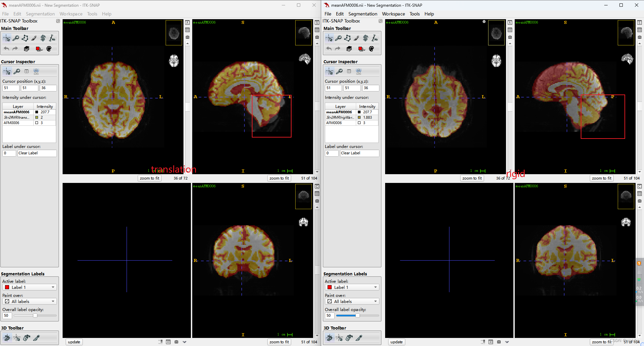Open red label color dropdown in left toolbar
Screen dimensions: 644x346
(39, 49)
